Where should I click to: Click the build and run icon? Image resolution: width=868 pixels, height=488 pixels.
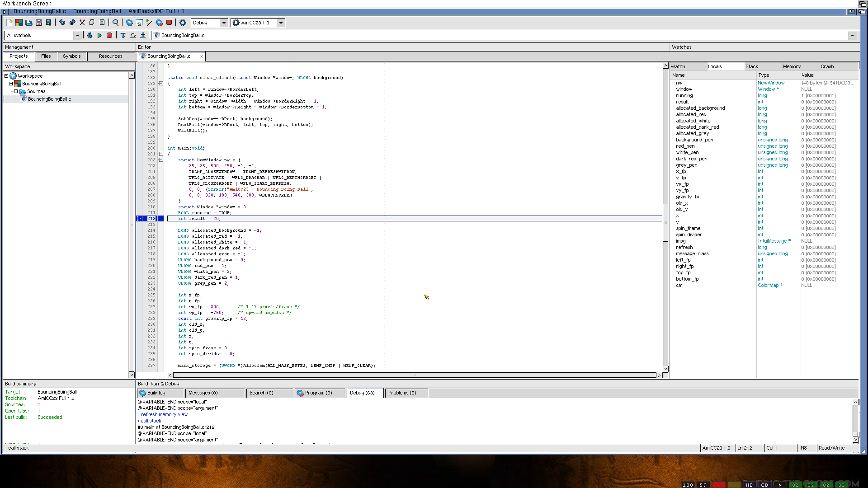pyautogui.click(x=149, y=23)
